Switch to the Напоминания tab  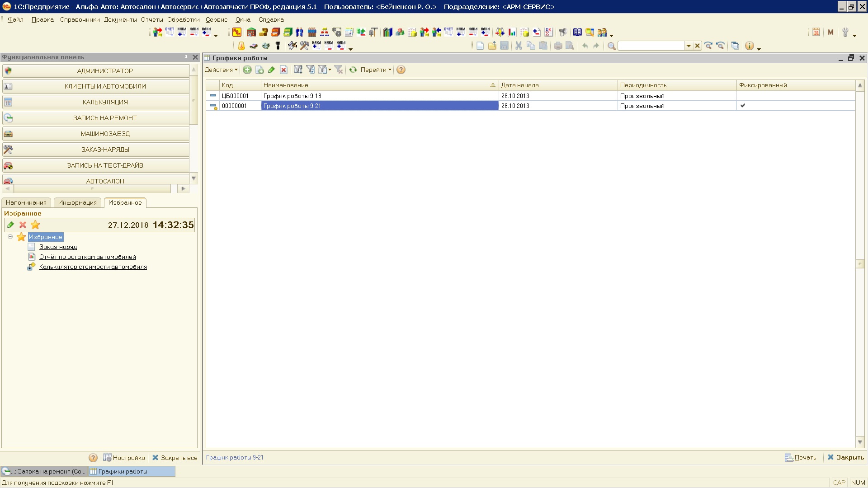[x=26, y=202]
